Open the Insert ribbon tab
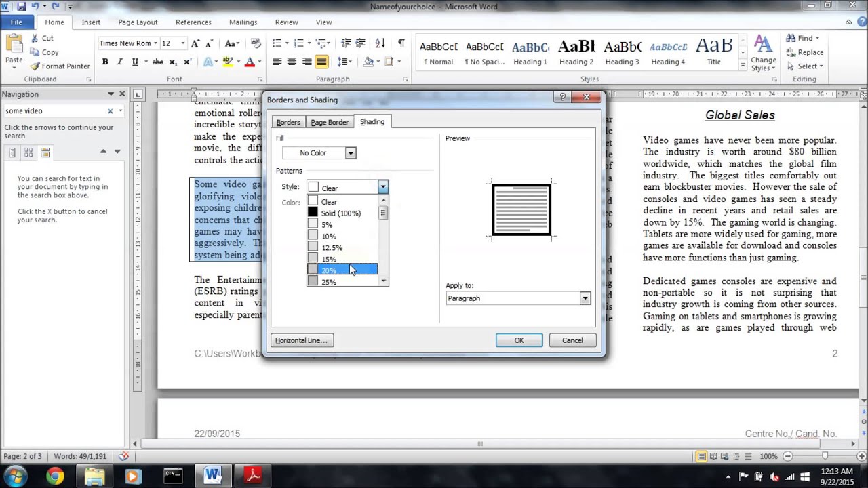The height and width of the screenshot is (488, 868). (x=91, y=22)
